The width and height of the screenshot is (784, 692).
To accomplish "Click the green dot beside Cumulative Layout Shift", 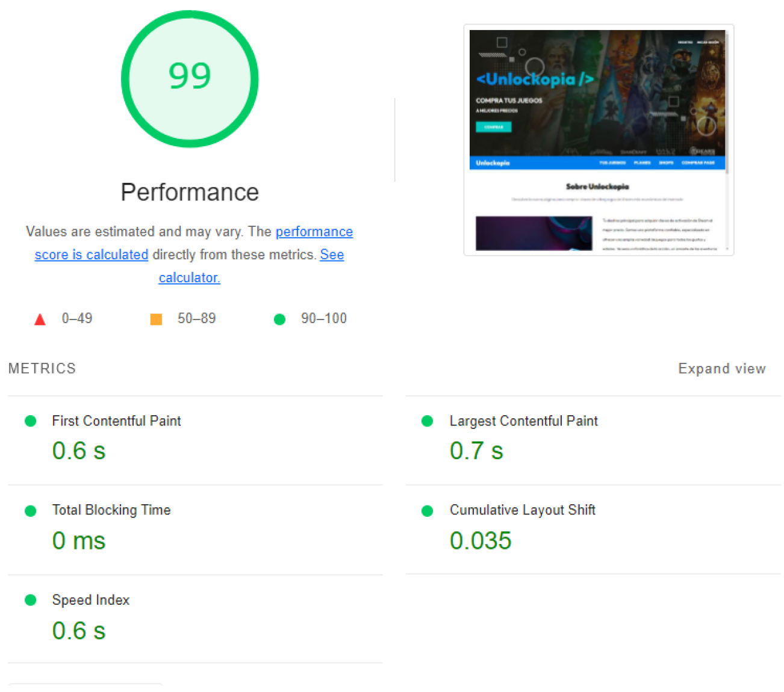I will 428,511.
